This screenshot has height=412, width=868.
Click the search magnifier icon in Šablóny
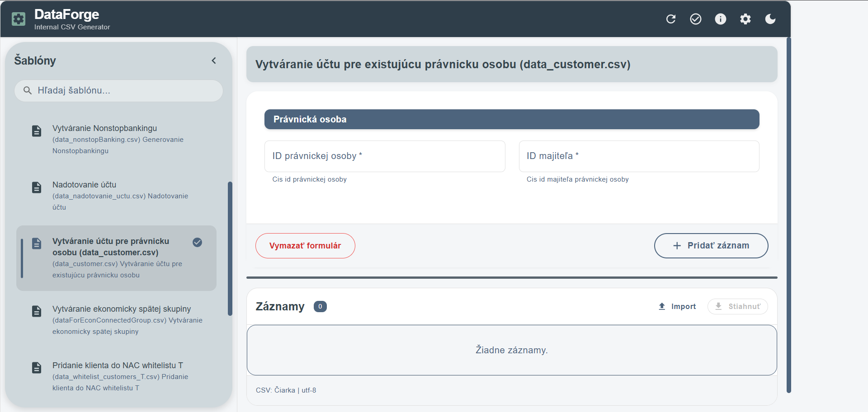[x=28, y=90]
